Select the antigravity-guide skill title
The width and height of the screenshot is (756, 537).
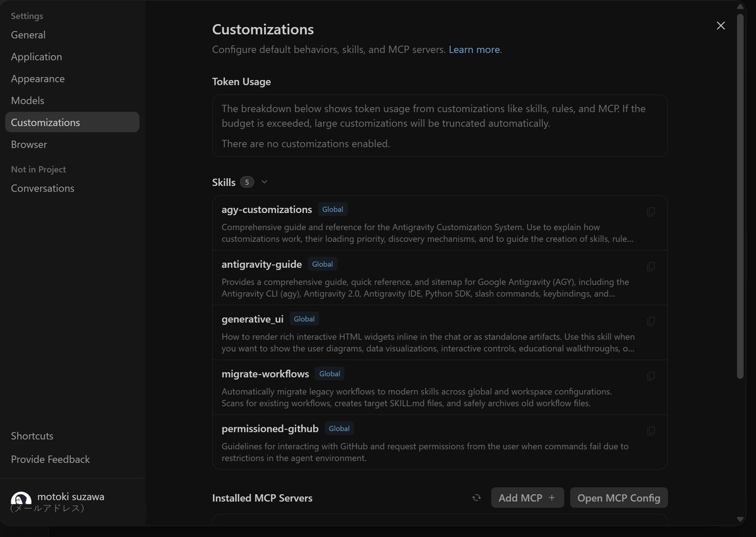262,264
